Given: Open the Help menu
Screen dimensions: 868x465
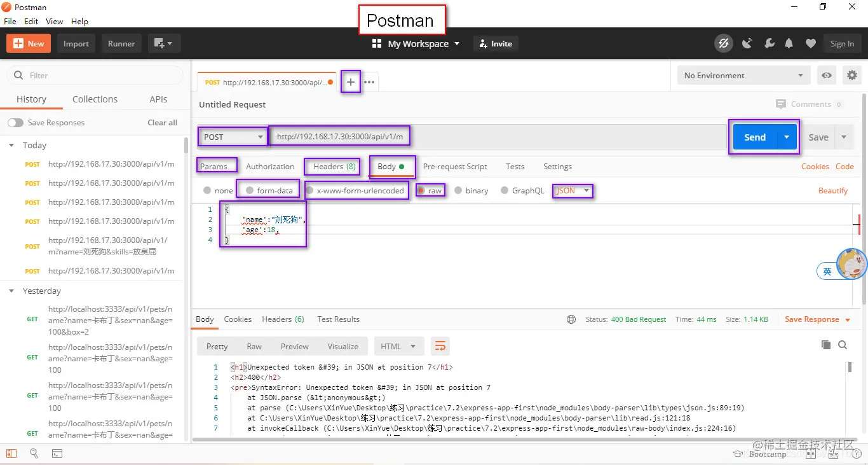Looking at the screenshot, I should tap(79, 21).
